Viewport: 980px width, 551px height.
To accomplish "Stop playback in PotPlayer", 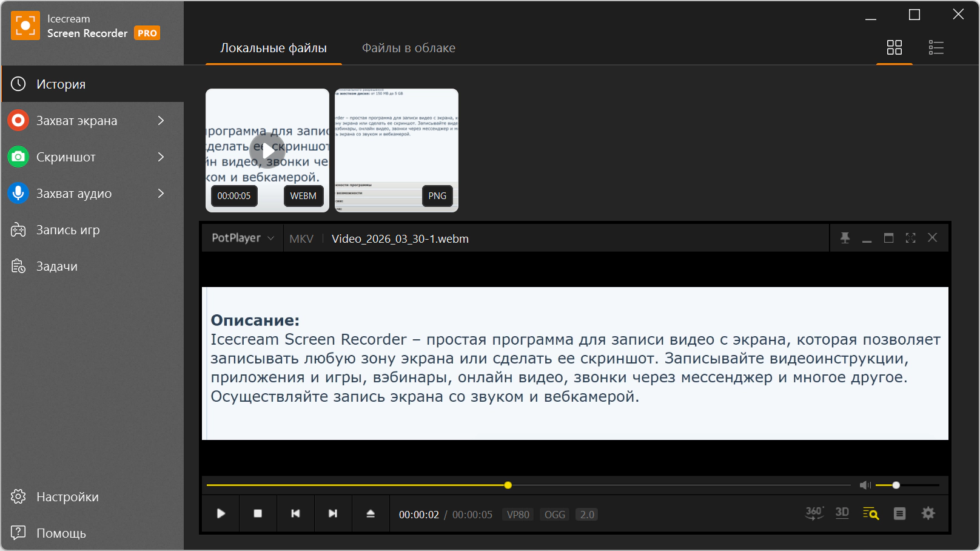I will coord(258,513).
